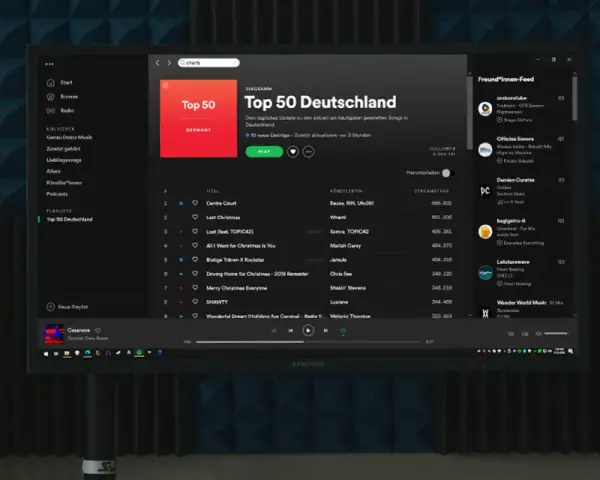The image size is (600, 480).
Task: Open the Top 50 Germany cover art
Action: tap(198, 119)
